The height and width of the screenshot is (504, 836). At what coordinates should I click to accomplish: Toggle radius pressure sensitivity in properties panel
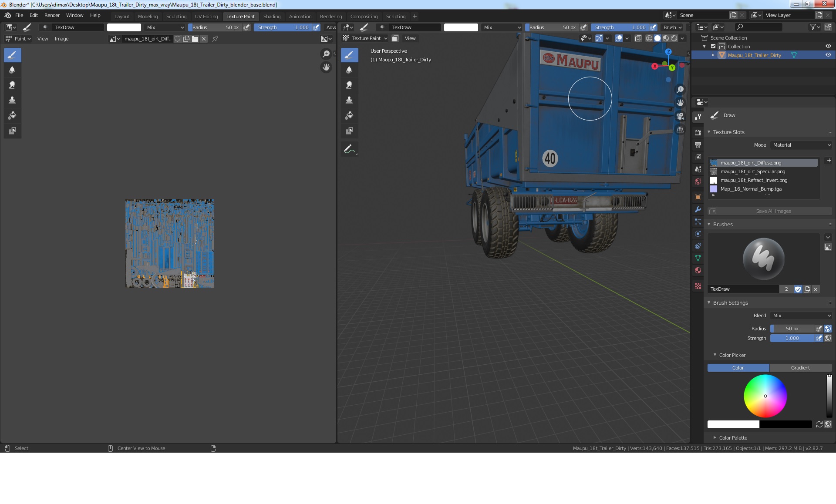819,329
